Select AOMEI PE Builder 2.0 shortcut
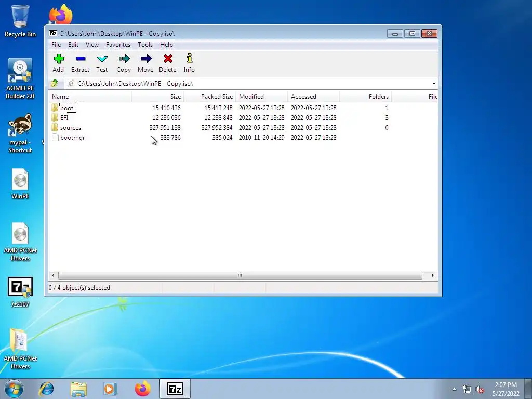 point(20,79)
